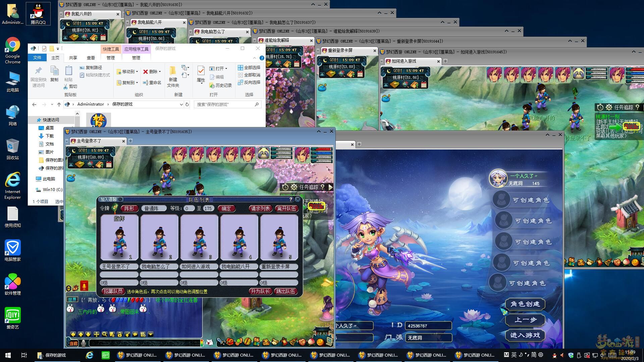The height and width of the screenshot is (362, 644).
Task: Click the search 保存的游戏 box
Action: (x=227, y=104)
